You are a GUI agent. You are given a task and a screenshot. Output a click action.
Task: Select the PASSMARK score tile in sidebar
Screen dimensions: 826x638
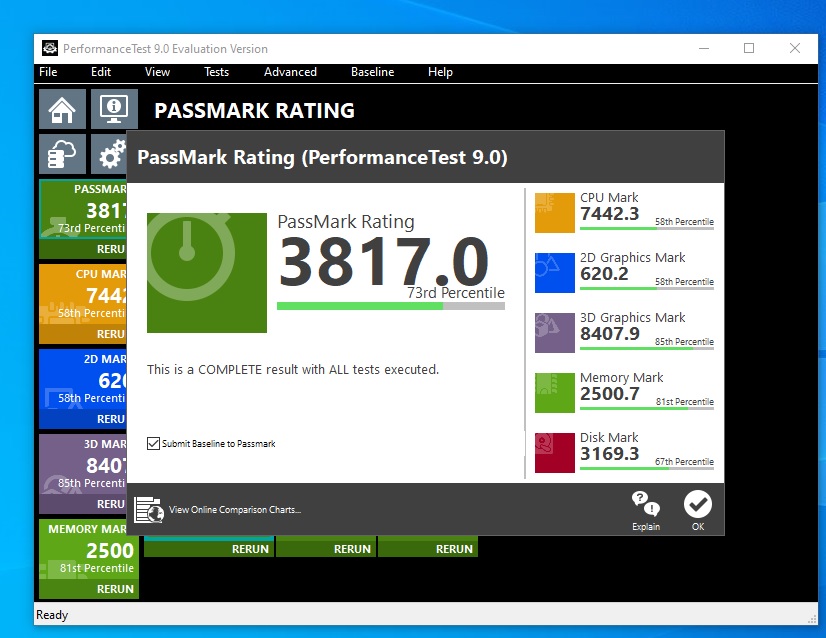pyautogui.click(x=83, y=210)
